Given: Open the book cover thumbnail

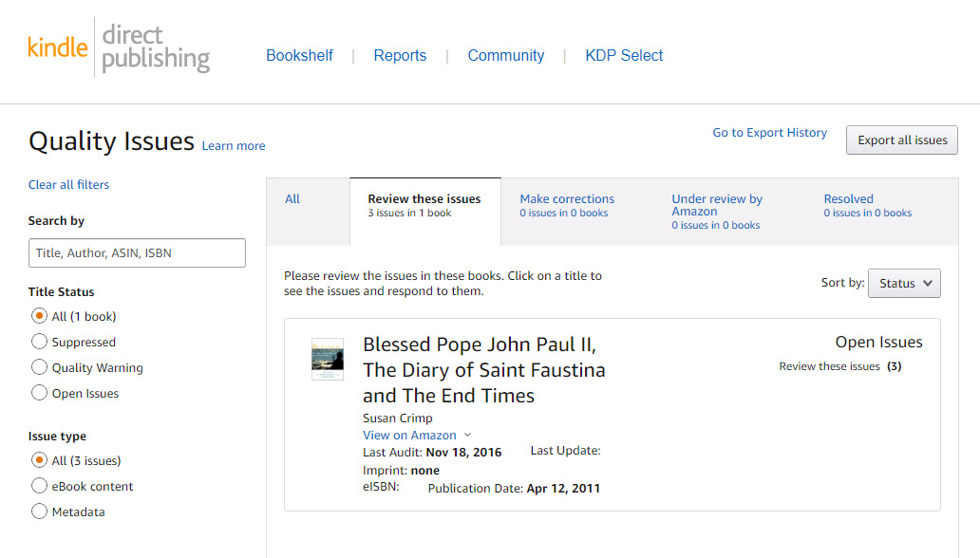Looking at the screenshot, I should [328, 359].
